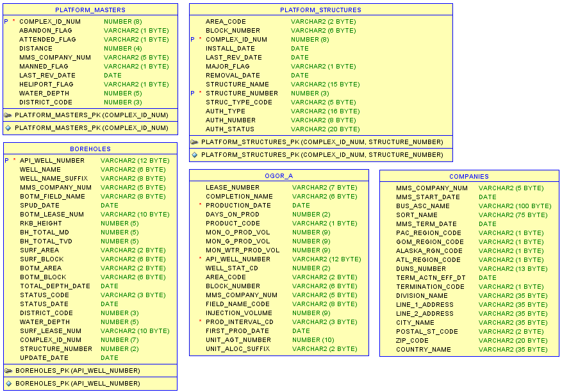This screenshot has height=392, width=562.
Task: Click the UNIT_ALOC_SUFFIX column
Action: pyautogui.click(x=238, y=348)
